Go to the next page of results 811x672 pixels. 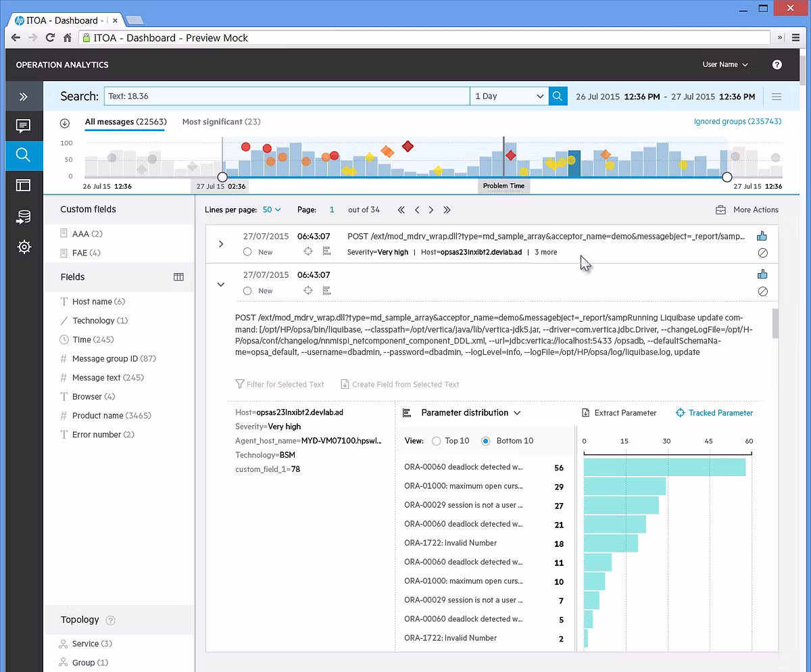pos(431,210)
